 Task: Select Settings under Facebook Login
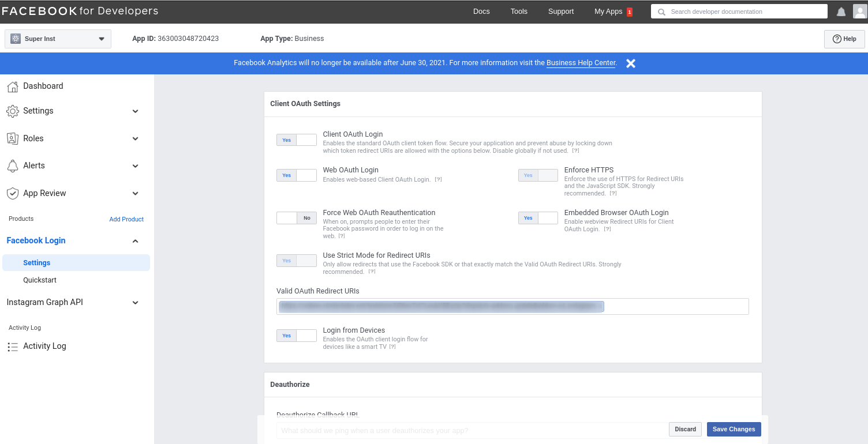point(76,263)
